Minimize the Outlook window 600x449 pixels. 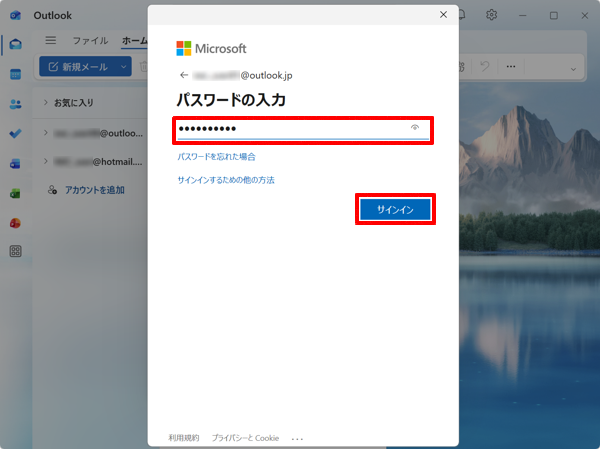[x=523, y=15]
